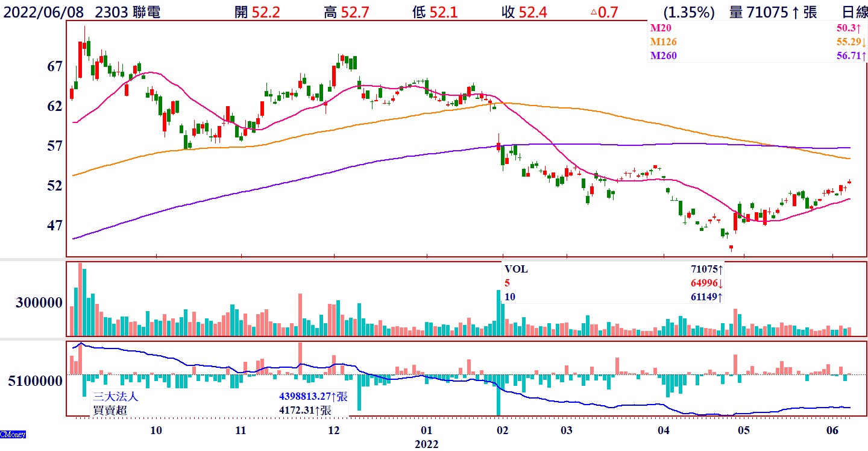Click the 三大法人 indicator label
Image resolution: width=868 pixels, height=451 pixels.
pyautogui.click(x=116, y=397)
